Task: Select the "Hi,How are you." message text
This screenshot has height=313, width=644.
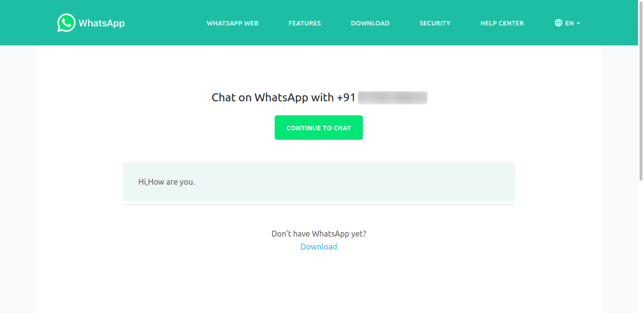Action: point(166,182)
